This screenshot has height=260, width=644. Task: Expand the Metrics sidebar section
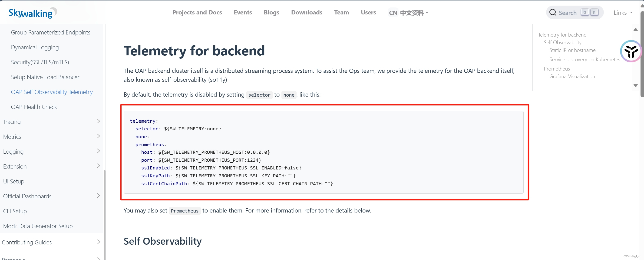click(98, 136)
